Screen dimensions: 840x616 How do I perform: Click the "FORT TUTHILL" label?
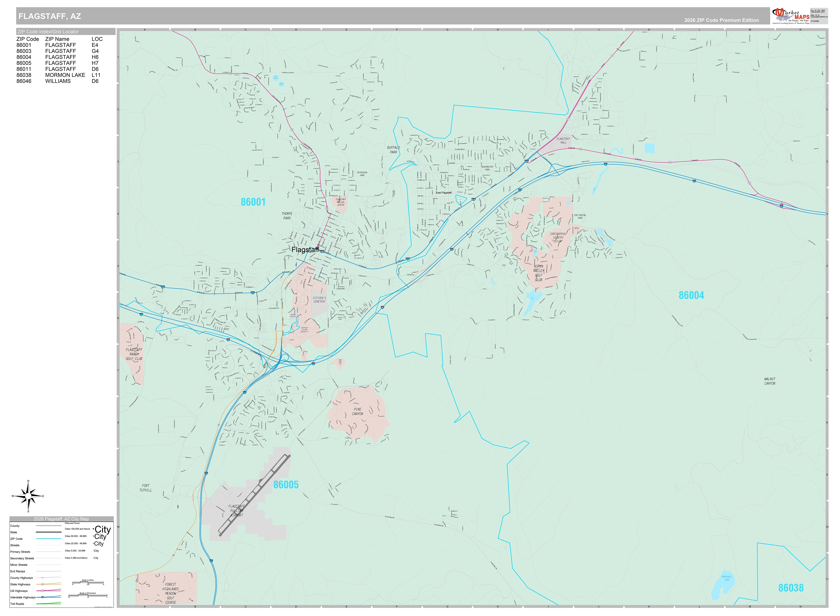pos(145,488)
